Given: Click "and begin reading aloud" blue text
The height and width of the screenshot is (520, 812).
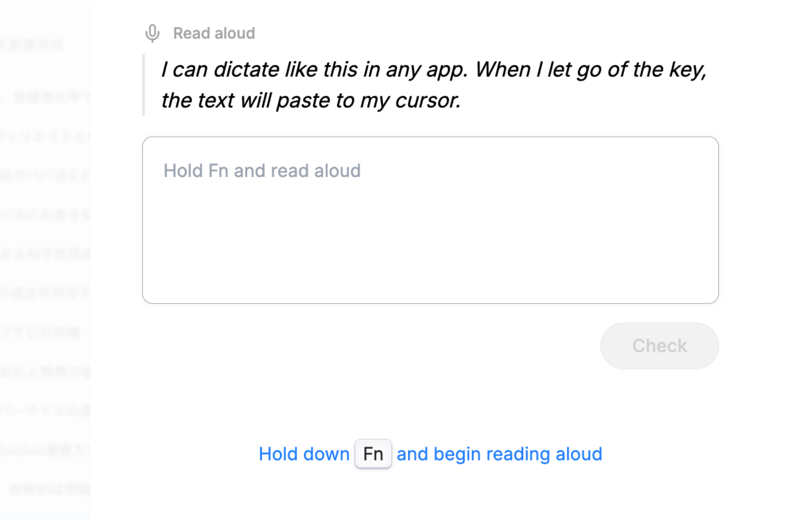Looking at the screenshot, I should pos(499,454).
